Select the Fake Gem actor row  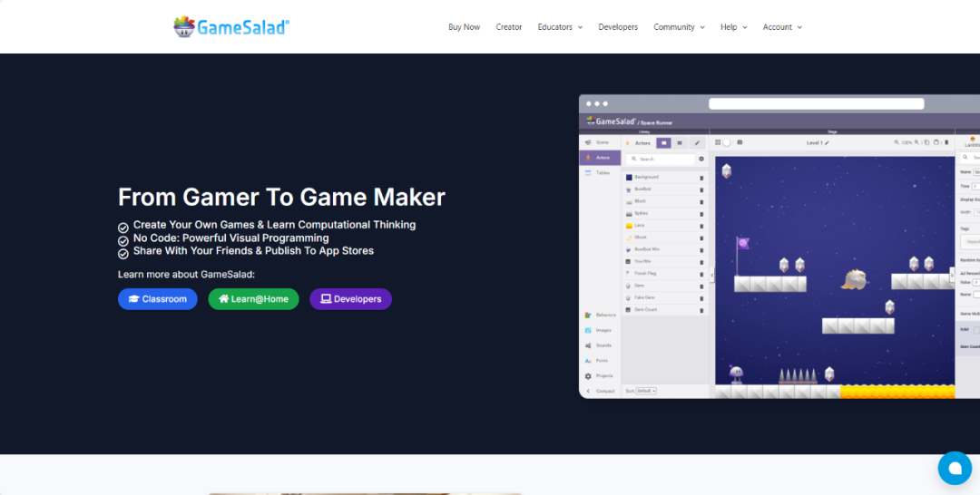click(x=666, y=297)
